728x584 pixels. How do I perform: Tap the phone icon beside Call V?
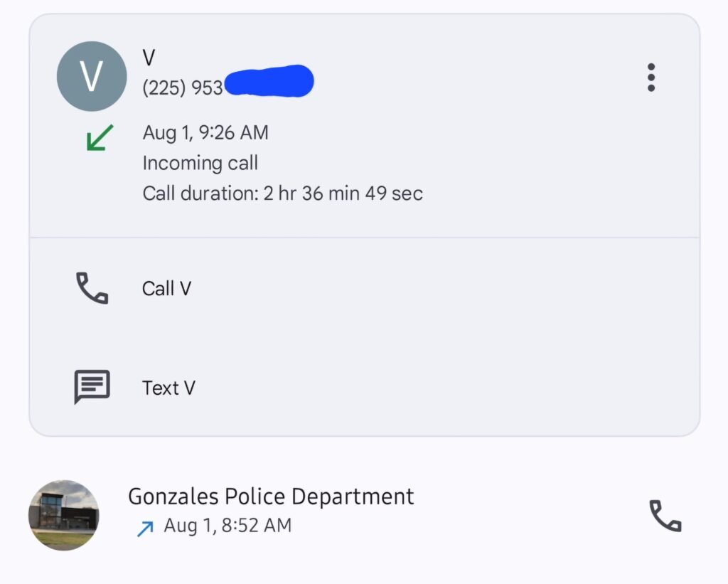(x=92, y=288)
